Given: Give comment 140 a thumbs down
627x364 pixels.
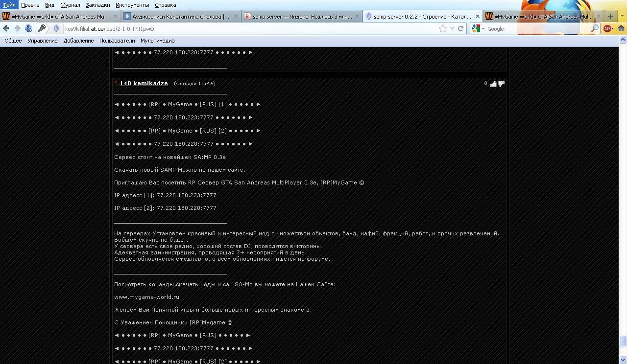Looking at the screenshot, I should click(x=501, y=84).
